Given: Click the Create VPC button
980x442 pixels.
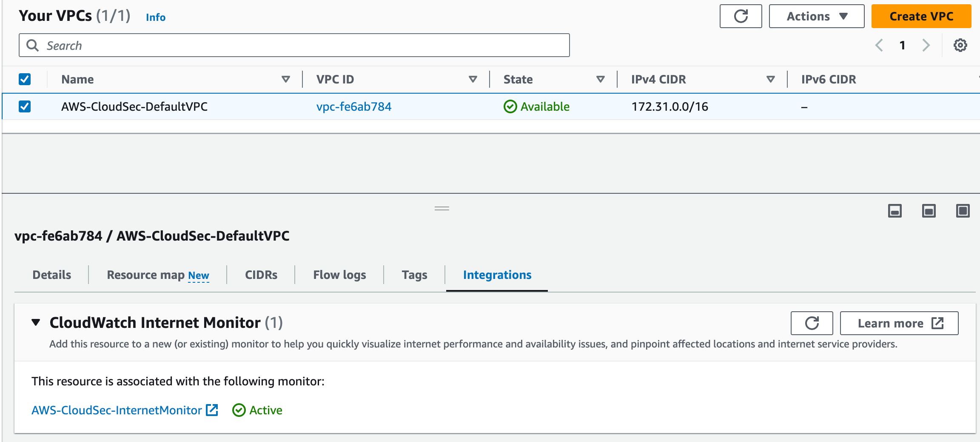Looking at the screenshot, I should pos(921,16).
